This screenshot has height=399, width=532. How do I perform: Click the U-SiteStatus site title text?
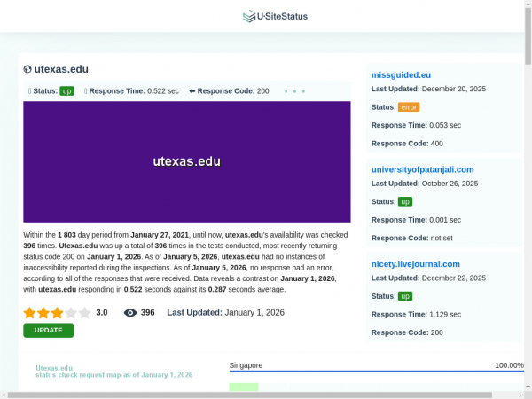282,16
